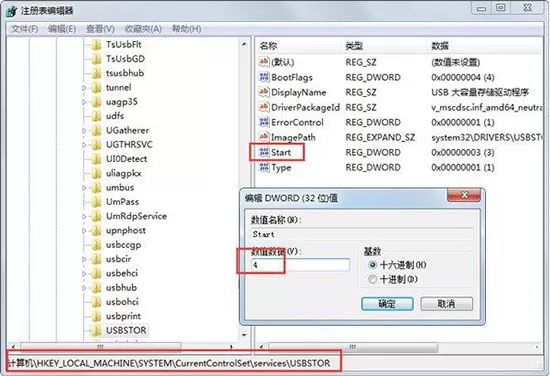This screenshot has width=550, height=376.
Task: Expand the tunnel key in the tree
Action: click(x=84, y=88)
